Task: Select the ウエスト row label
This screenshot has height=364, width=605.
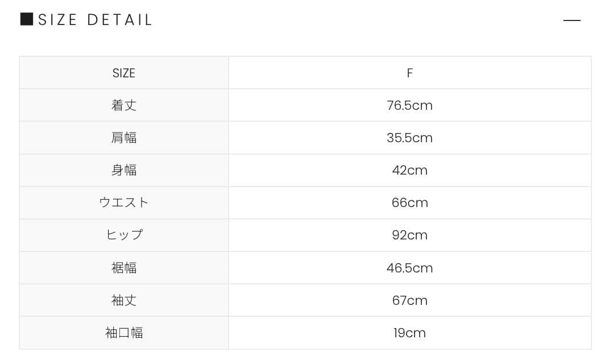Action: 124,203
